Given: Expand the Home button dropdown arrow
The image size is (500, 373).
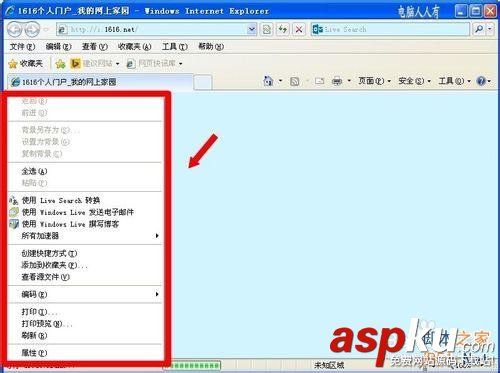Looking at the screenshot, I should click(x=280, y=81).
